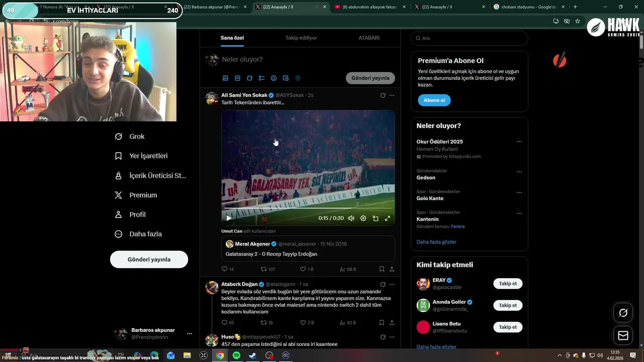This screenshot has width=644, height=362.
Task: Open Yer İşaretleri bookmarks in the sidebar
Action: (141, 156)
